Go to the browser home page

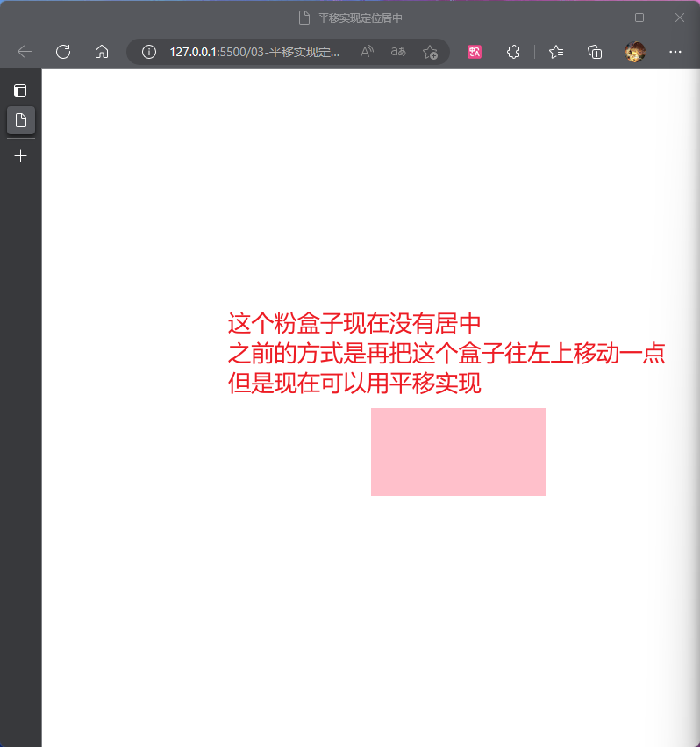[x=102, y=52]
